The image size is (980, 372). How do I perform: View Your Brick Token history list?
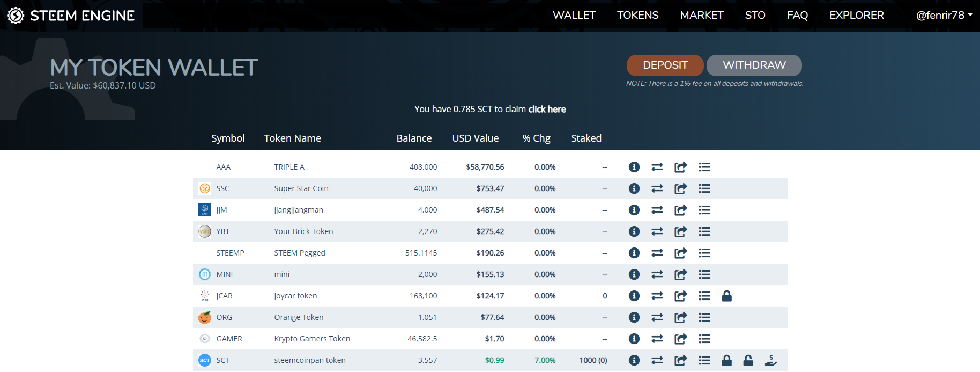coord(704,231)
